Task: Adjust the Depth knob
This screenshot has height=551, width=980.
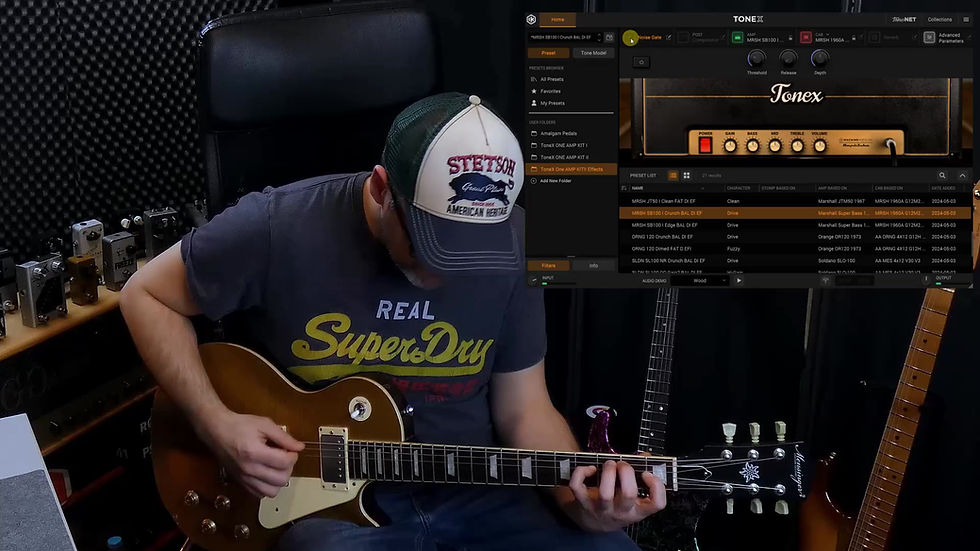Action: pos(820,59)
